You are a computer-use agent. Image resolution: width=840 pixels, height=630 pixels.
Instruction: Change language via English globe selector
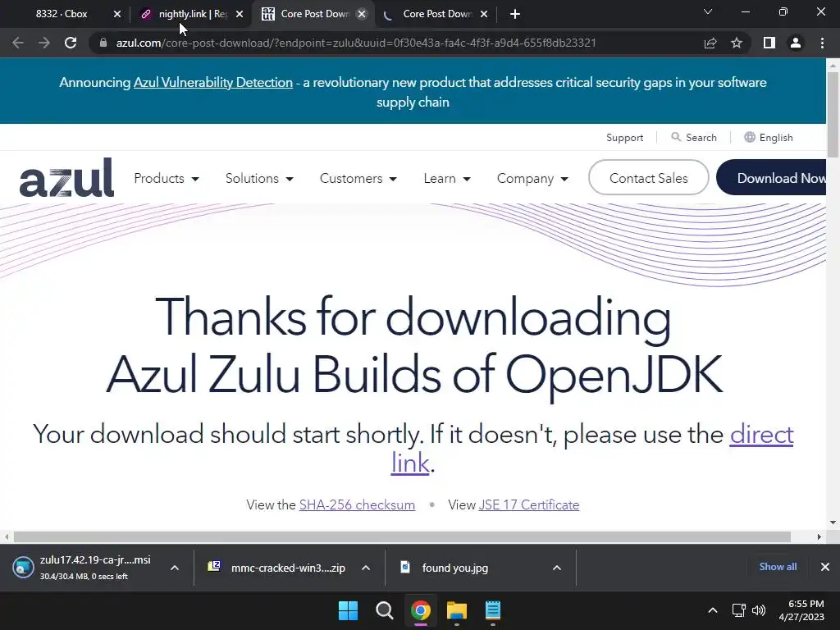pyautogui.click(x=768, y=138)
